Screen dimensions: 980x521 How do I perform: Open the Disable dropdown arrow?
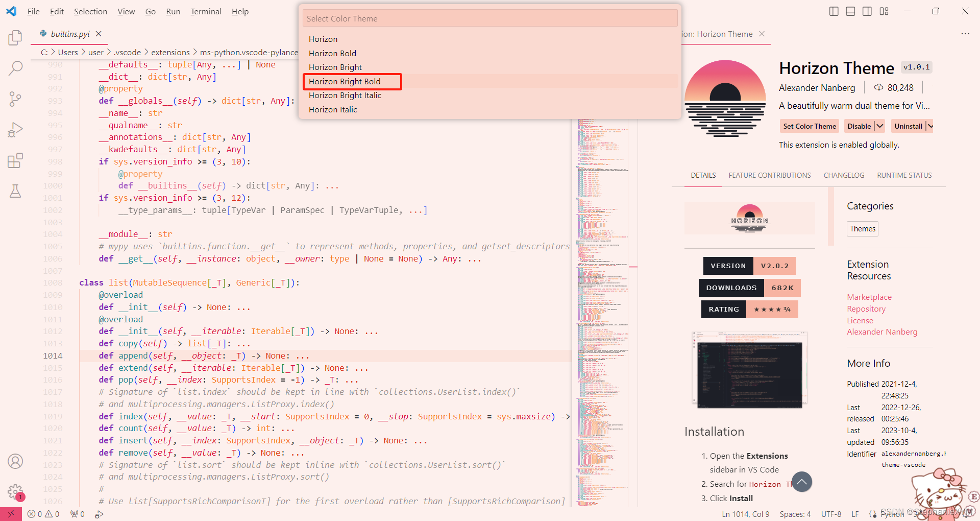point(879,126)
